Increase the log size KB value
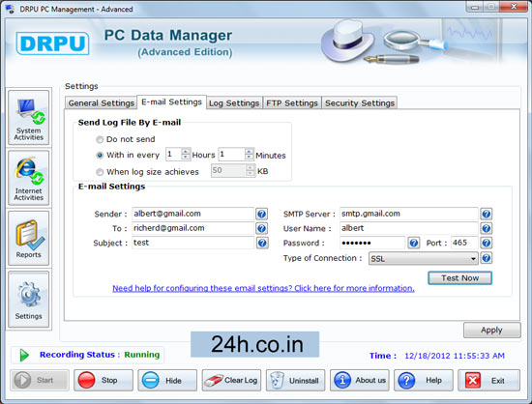Viewport: 532px width, 404px height. click(x=251, y=167)
